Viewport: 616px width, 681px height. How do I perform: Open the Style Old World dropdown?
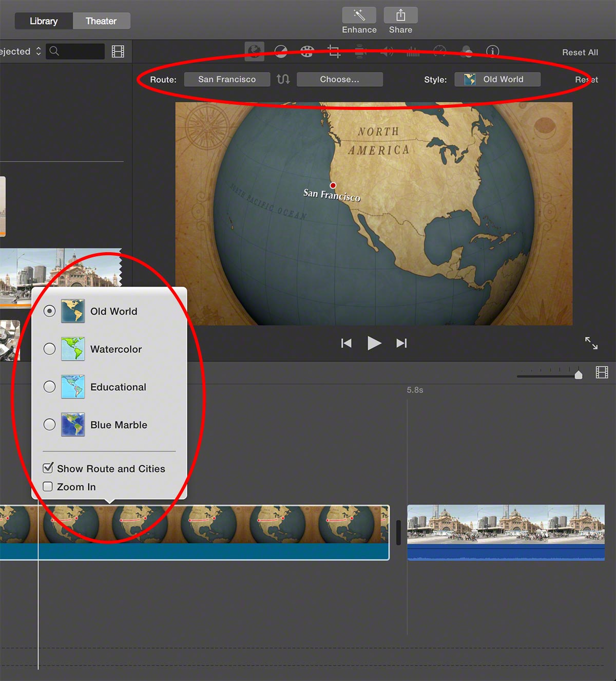pos(497,79)
